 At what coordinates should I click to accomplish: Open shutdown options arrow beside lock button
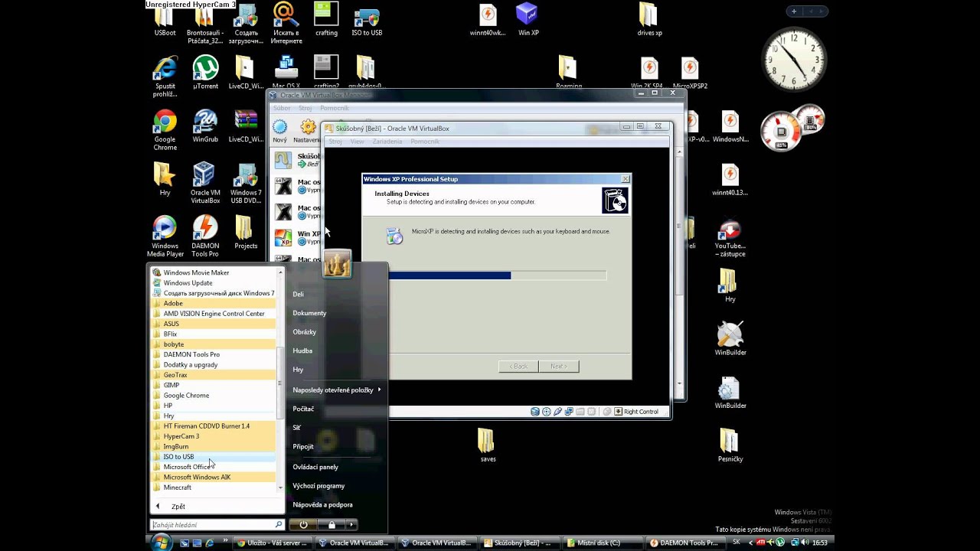click(351, 524)
